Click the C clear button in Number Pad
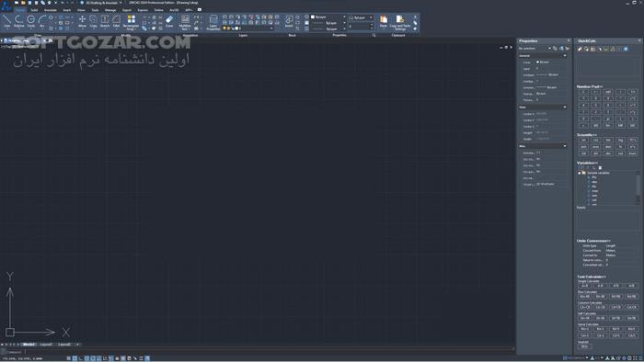 click(x=583, y=92)
